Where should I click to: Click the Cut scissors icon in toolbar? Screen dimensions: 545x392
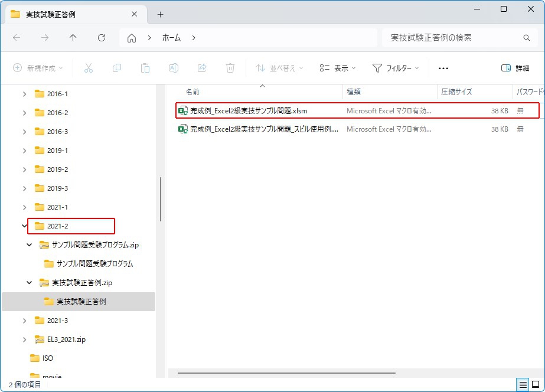pos(89,68)
